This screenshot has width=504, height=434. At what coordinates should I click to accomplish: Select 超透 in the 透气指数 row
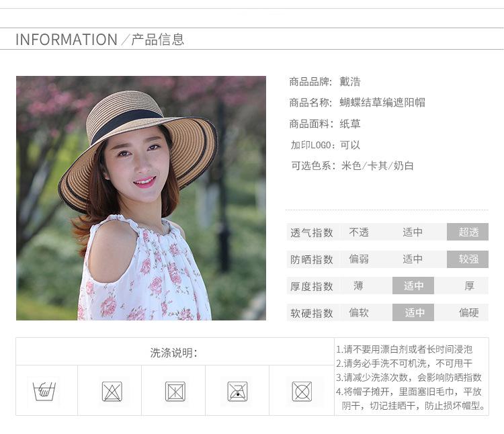(x=468, y=232)
